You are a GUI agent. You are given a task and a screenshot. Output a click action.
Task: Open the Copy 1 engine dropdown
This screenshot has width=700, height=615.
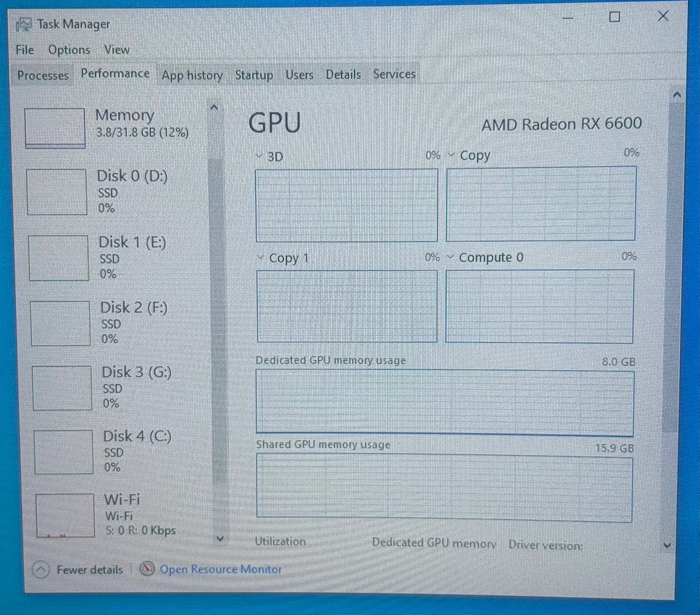(261, 257)
